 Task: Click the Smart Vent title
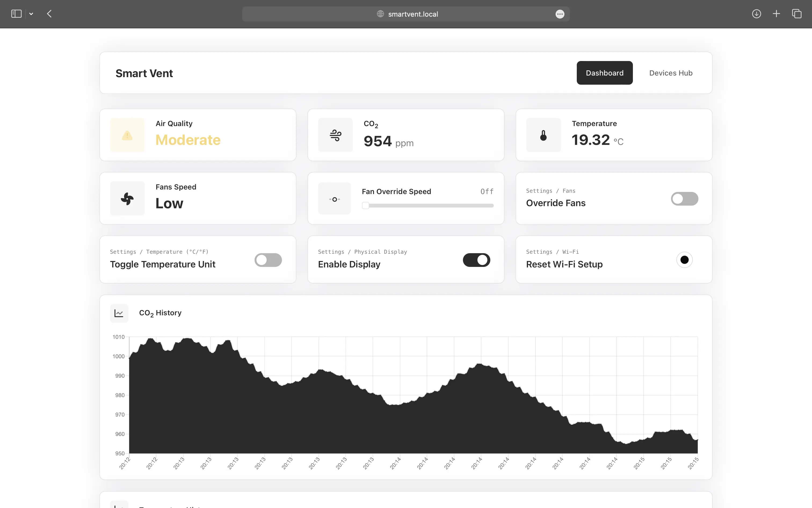point(144,73)
